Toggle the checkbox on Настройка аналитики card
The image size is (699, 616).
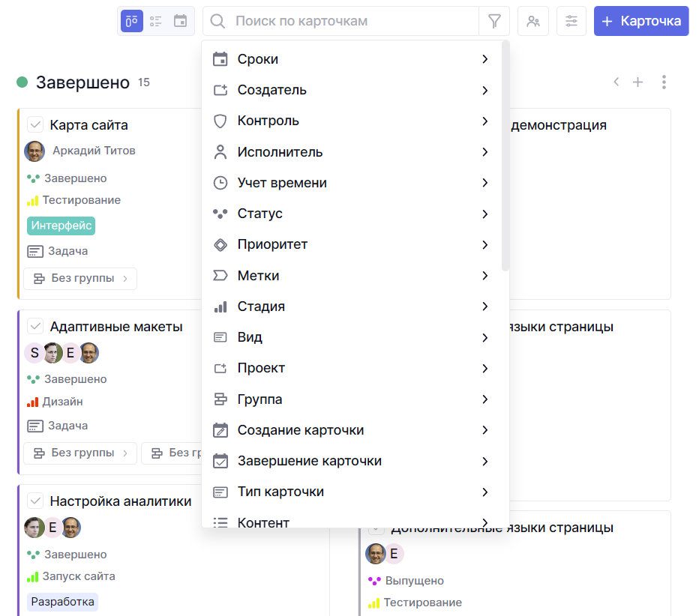pyautogui.click(x=35, y=501)
